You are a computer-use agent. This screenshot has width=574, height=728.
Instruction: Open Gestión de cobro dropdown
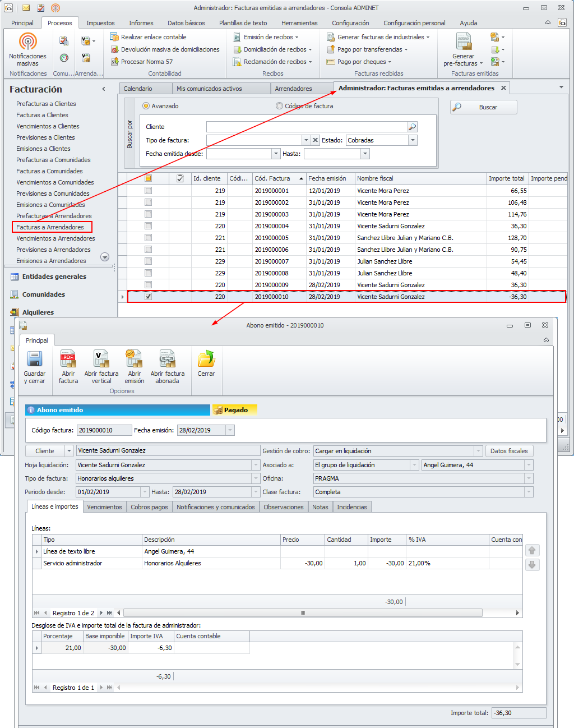pos(478,451)
